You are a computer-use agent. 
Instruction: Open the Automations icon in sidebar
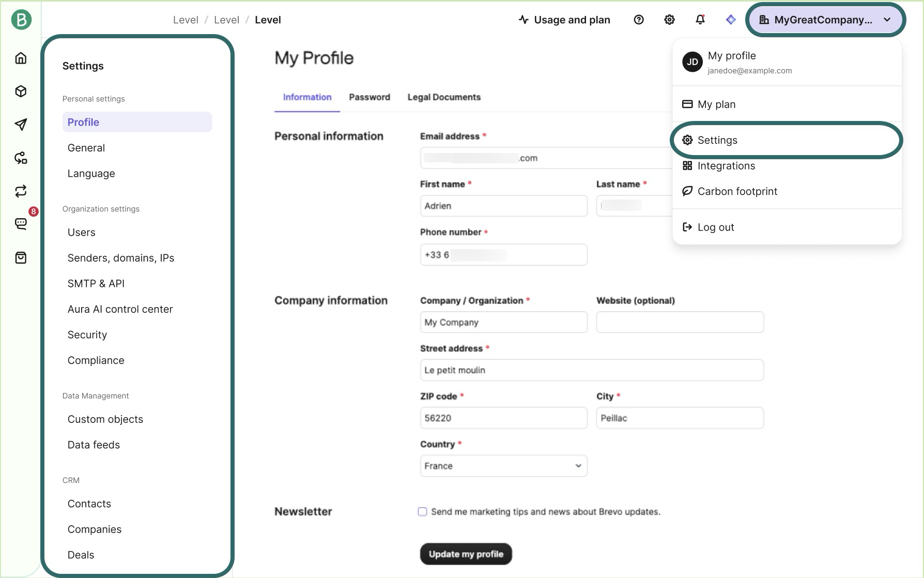pos(21,158)
